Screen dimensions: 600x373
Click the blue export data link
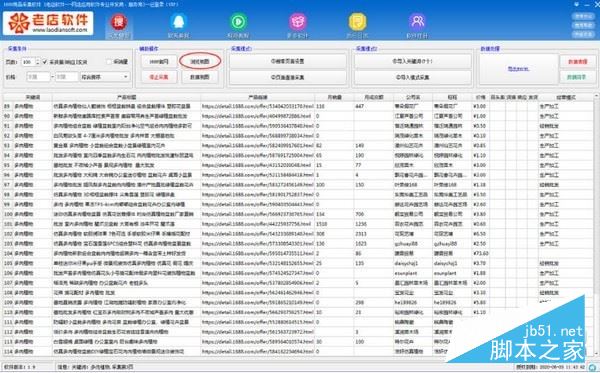coord(518,69)
